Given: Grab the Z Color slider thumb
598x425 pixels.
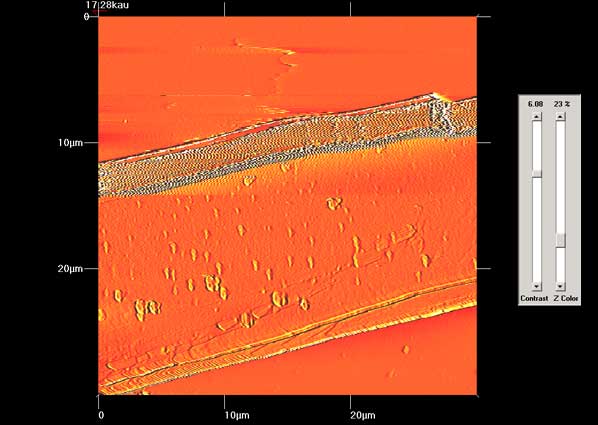Looking at the screenshot, I should coord(560,240).
